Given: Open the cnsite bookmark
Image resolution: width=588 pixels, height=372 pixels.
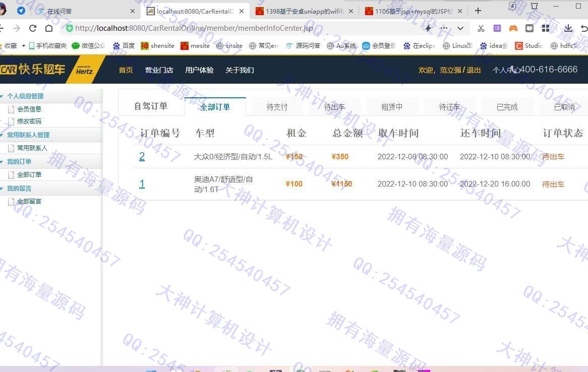Looking at the screenshot, I should 229,46.
